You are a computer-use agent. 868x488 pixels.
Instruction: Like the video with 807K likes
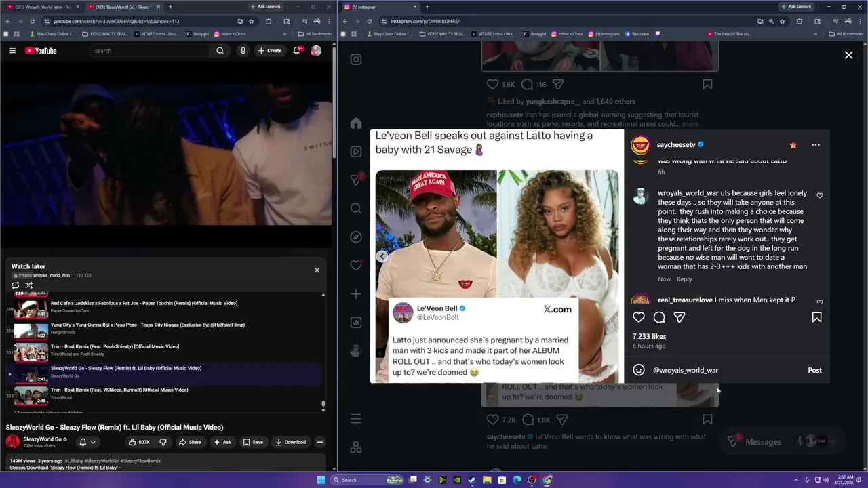click(140, 442)
